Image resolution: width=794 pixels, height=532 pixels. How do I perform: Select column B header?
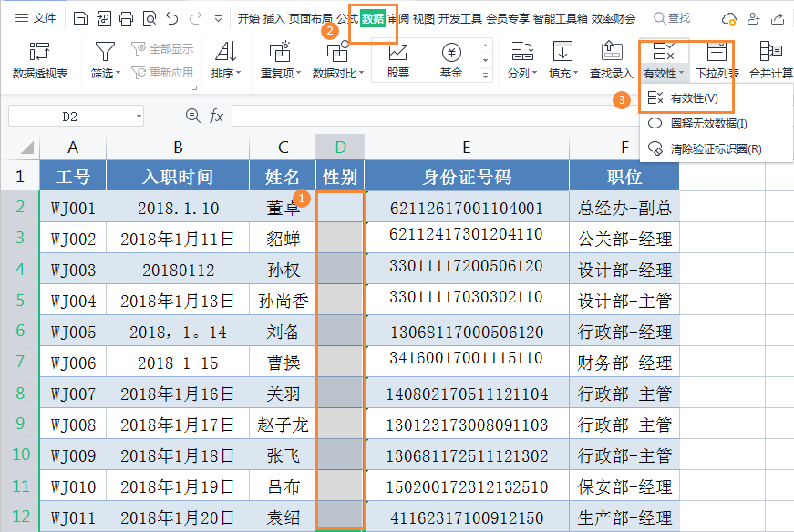(178, 148)
